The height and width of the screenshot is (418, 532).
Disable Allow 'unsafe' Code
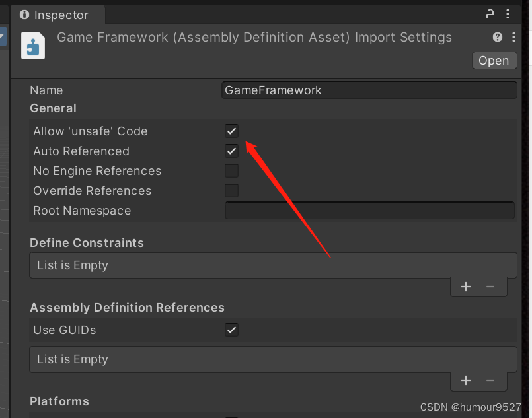pos(231,131)
